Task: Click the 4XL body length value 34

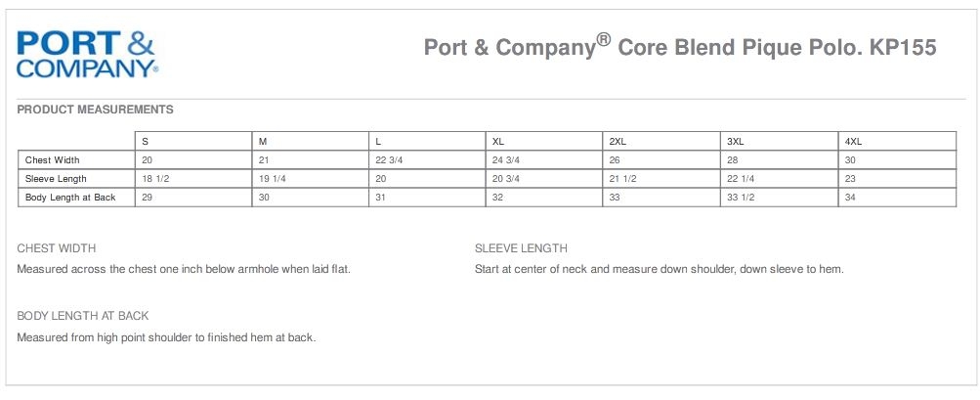Action: (850, 198)
